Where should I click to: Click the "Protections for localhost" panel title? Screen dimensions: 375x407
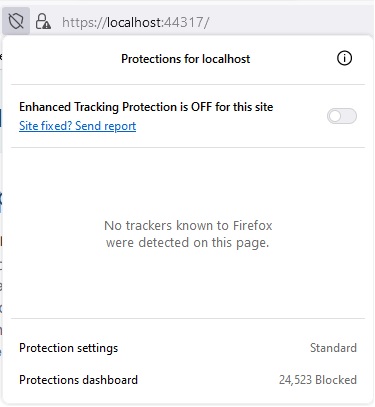coord(186,59)
